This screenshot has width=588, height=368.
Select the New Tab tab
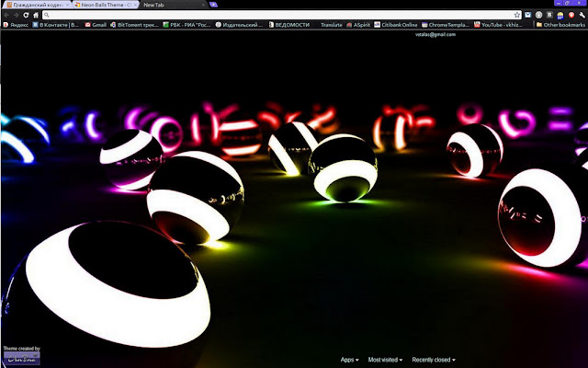[x=174, y=5]
